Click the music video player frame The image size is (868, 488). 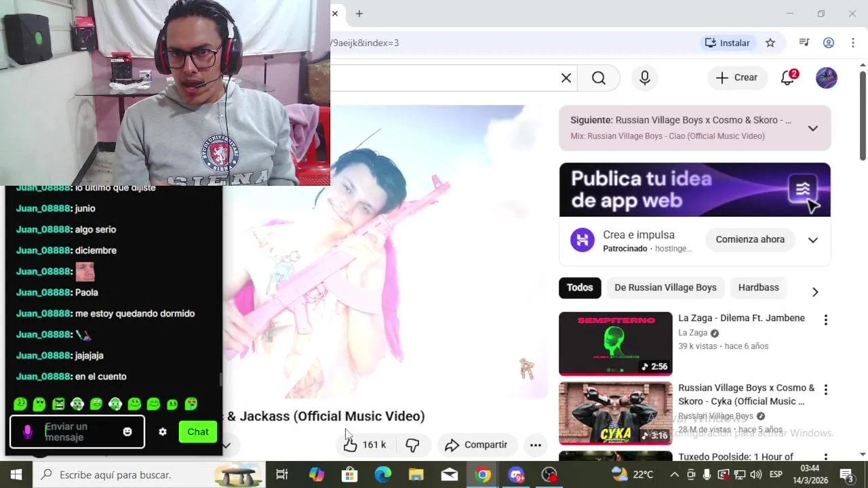point(385,252)
